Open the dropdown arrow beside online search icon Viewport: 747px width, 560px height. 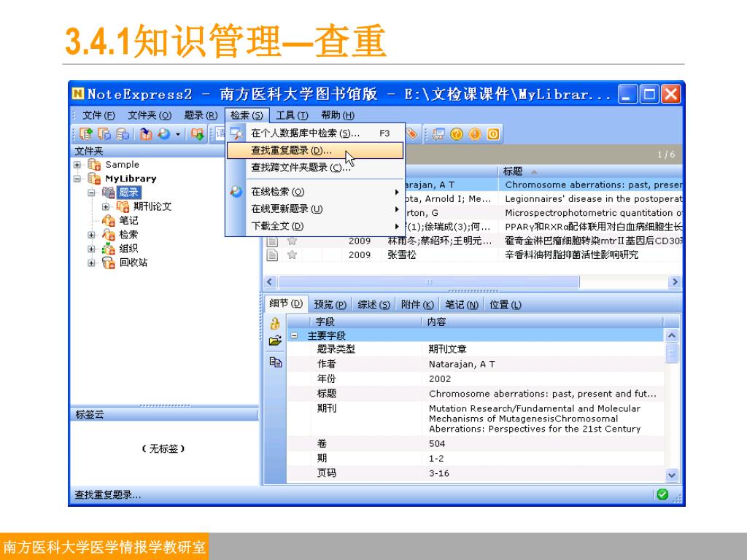pos(178,134)
